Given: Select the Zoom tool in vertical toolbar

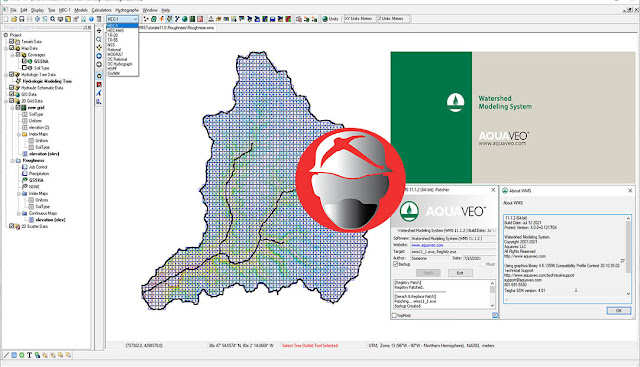Looking at the screenshot, I should [x=99, y=39].
